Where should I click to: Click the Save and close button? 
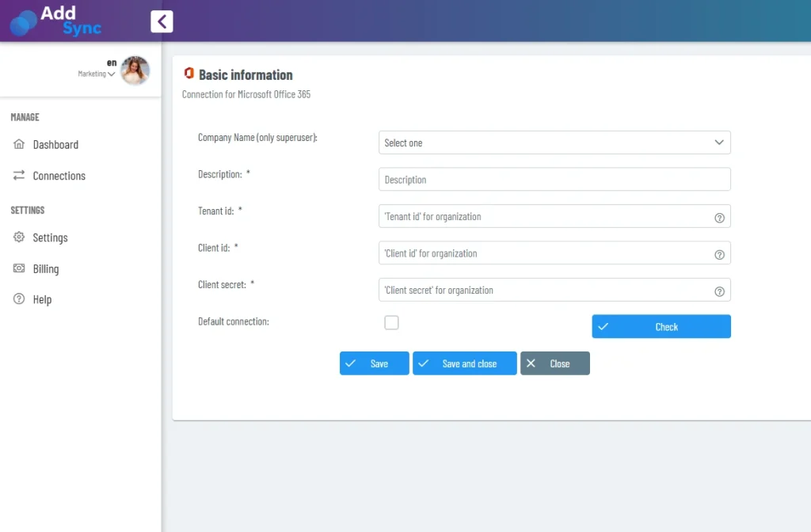click(x=464, y=363)
